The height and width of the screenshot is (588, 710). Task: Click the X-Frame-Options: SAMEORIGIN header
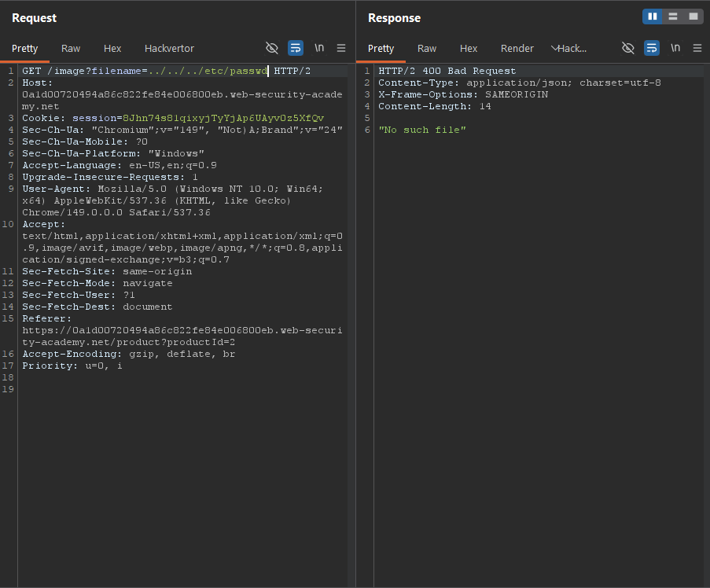(x=463, y=94)
